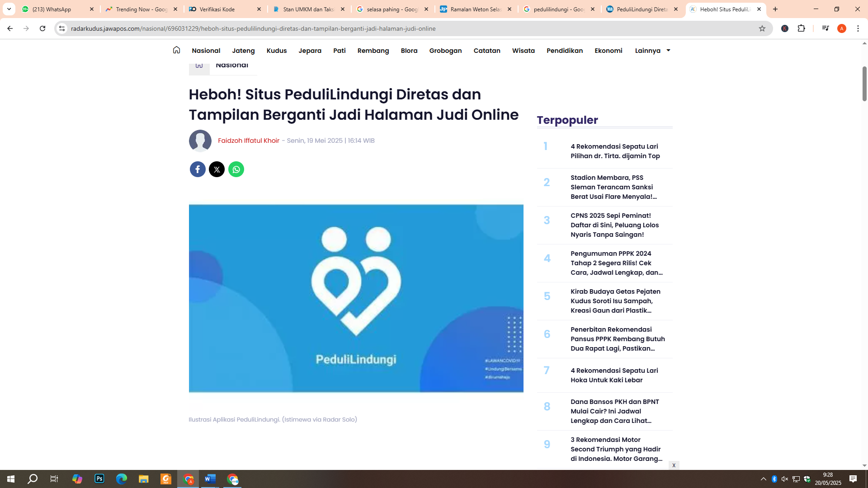Viewport: 868px width, 488px height.
Task: Open Windows Search from taskbar
Action: (x=33, y=479)
